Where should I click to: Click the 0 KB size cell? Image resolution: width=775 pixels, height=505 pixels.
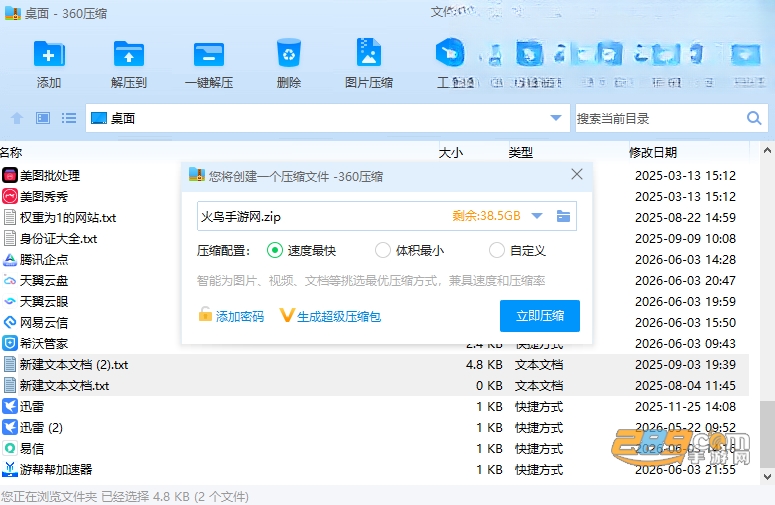pos(489,385)
